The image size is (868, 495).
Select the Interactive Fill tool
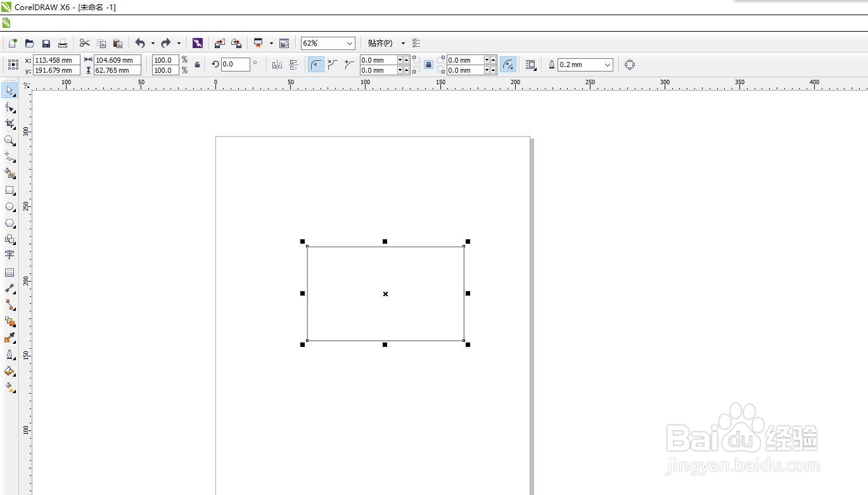click(10, 387)
